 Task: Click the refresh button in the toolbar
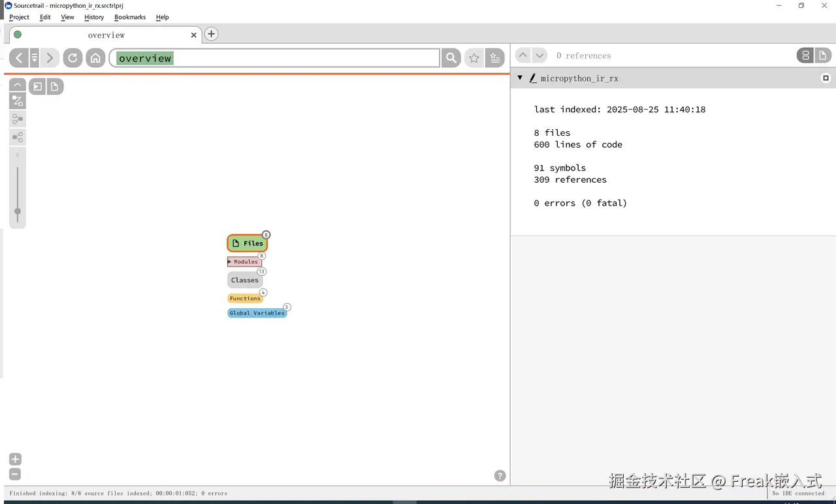click(72, 58)
